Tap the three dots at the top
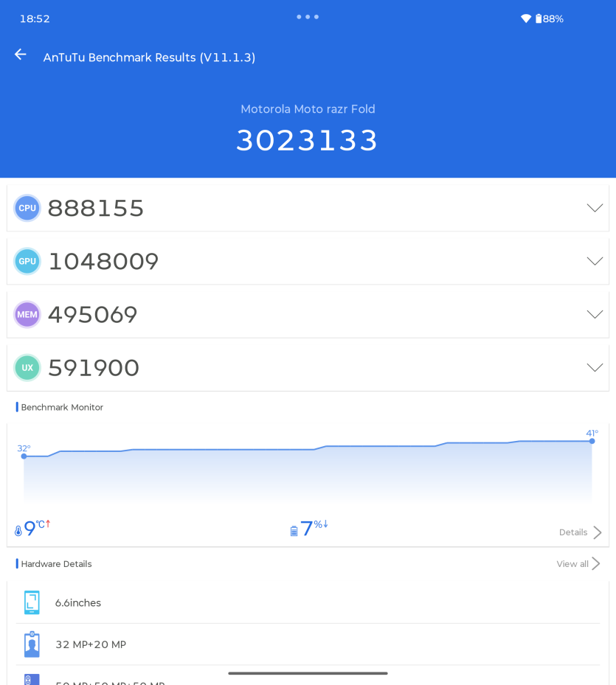616x685 pixels. pyautogui.click(x=308, y=17)
